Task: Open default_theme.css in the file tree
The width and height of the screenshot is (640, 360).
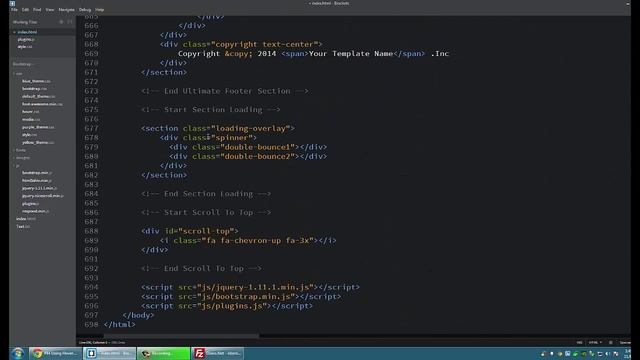Action: pyautogui.click(x=38, y=96)
